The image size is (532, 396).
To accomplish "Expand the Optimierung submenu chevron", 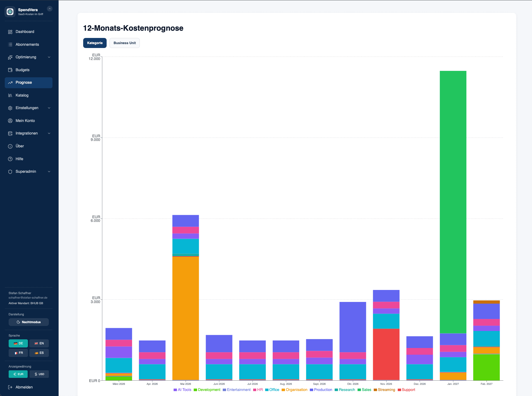I will 49,57.
